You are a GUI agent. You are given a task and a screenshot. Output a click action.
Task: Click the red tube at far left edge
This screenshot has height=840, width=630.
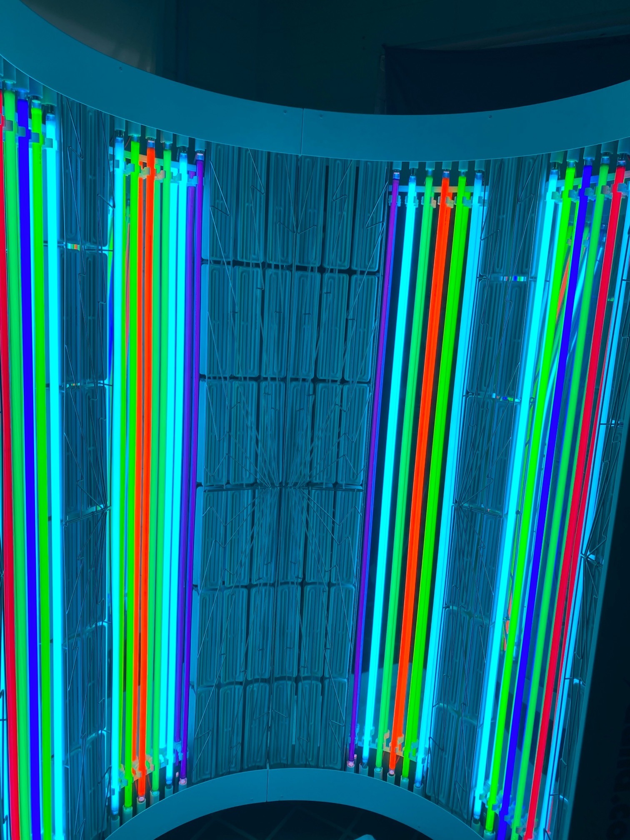tap(5, 417)
